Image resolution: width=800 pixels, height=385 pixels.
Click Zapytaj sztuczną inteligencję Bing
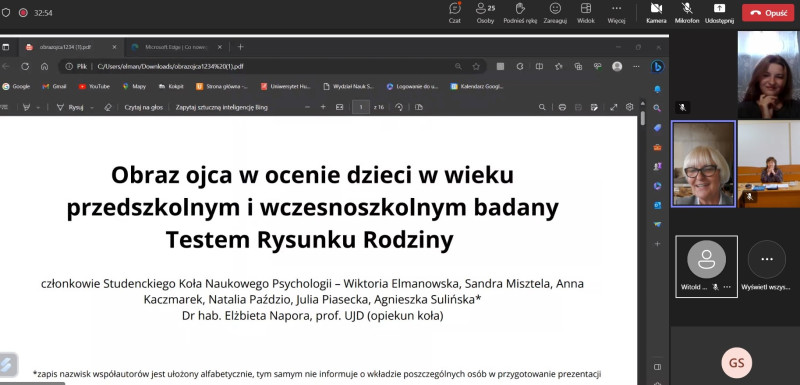[x=221, y=108]
